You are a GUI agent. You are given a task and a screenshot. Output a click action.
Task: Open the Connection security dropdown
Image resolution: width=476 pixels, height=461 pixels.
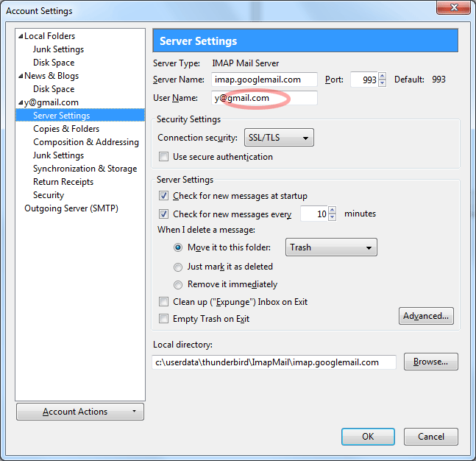279,138
